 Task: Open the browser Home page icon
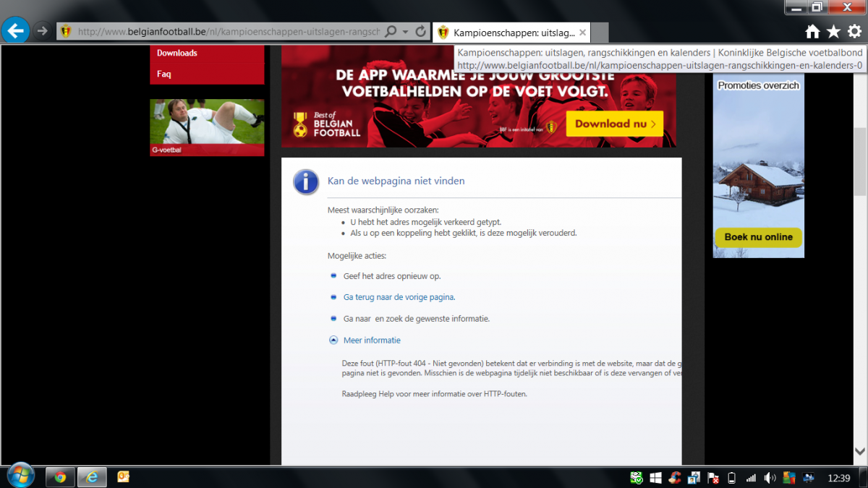(x=813, y=31)
